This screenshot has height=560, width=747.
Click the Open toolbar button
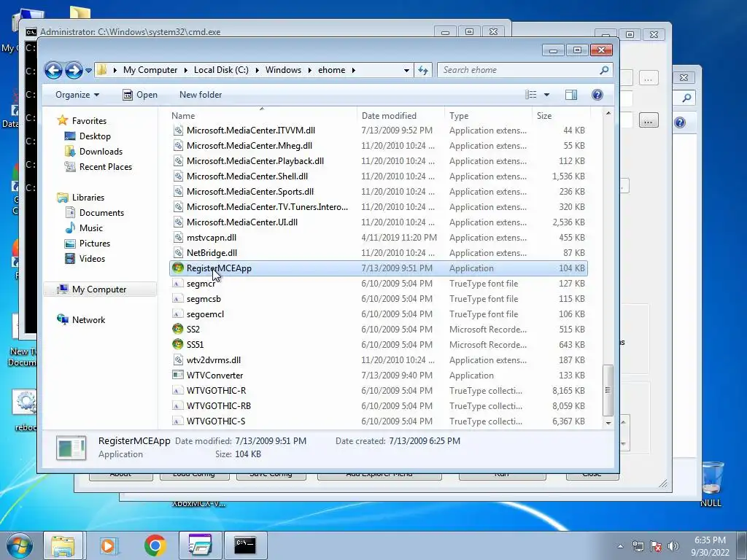pos(140,95)
